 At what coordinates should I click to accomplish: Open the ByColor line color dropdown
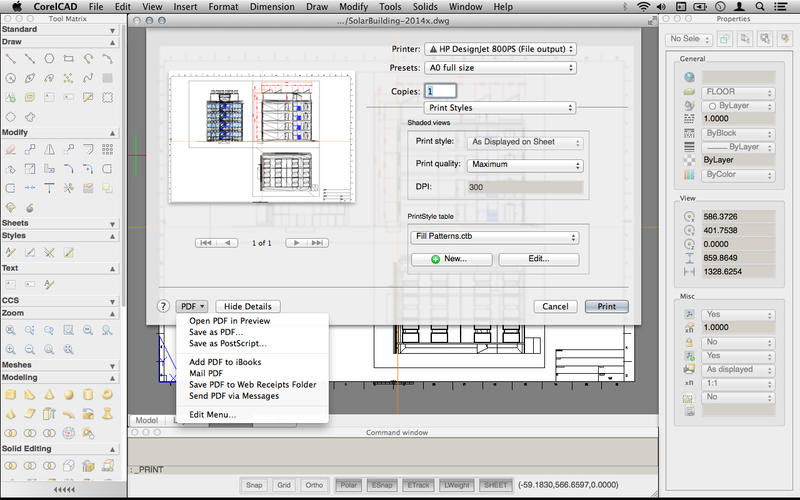pyautogui.click(x=739, y=174)
